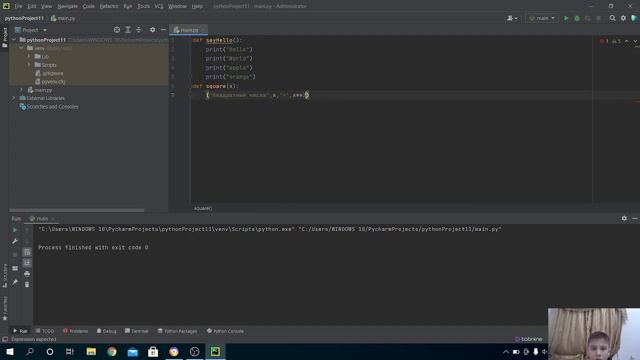
Task: Expand the main.py tree node
Action: pyautogui.click(x=22, y=90)
